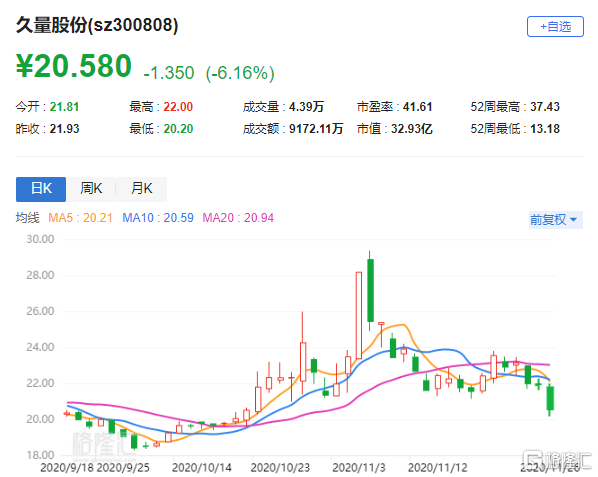Click the 最低 value 20.20

178,129
